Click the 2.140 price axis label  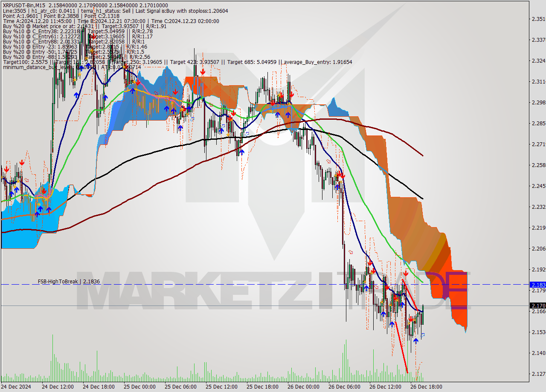[538, 353]
